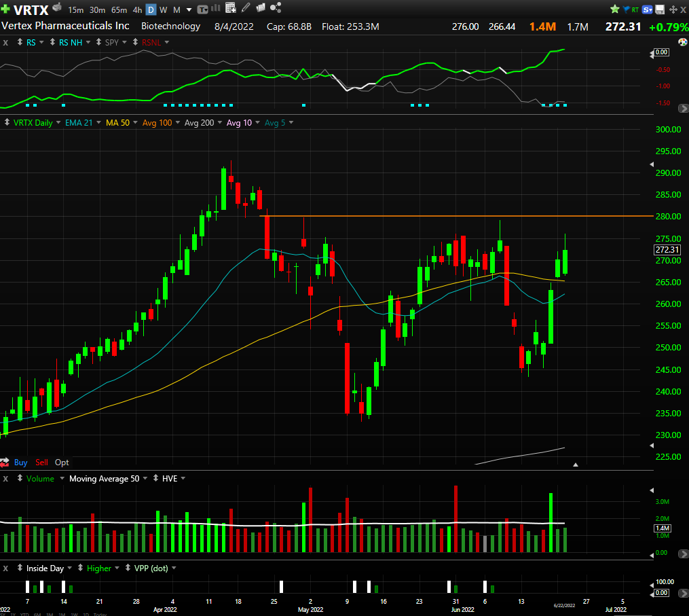
Task: Open the trade ticket icon beside VRTX
Action: click(57, 7)
